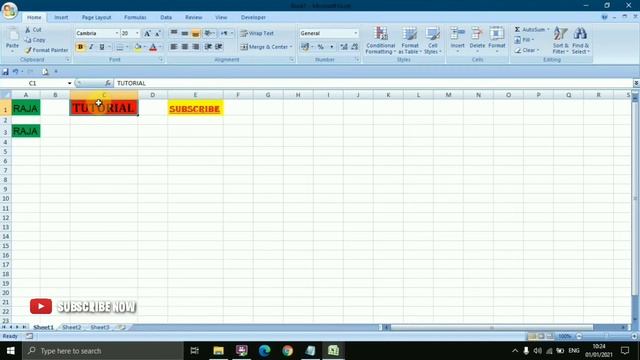Apply the yellow fill color bucket

click(138, 47)
